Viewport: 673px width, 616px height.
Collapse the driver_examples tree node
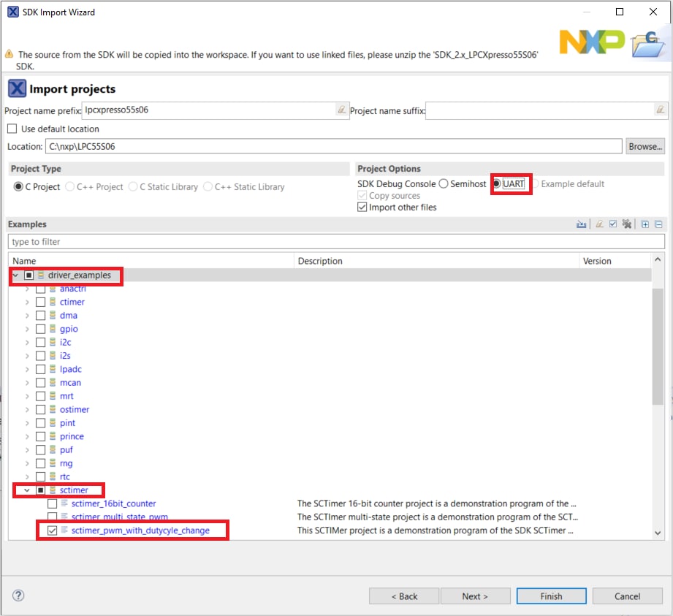15,275
